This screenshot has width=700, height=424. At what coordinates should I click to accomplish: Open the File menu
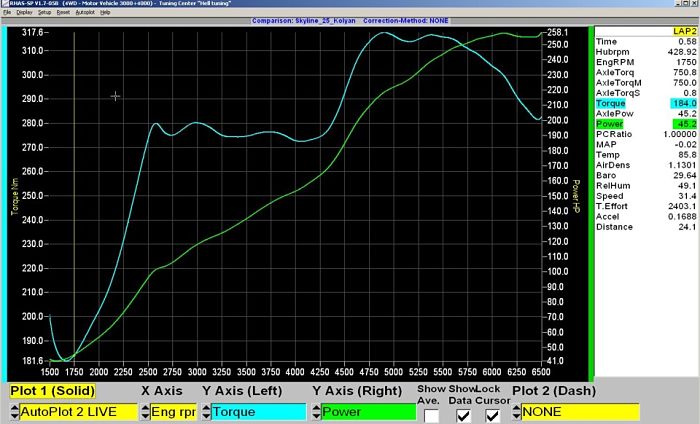[7, 12]
